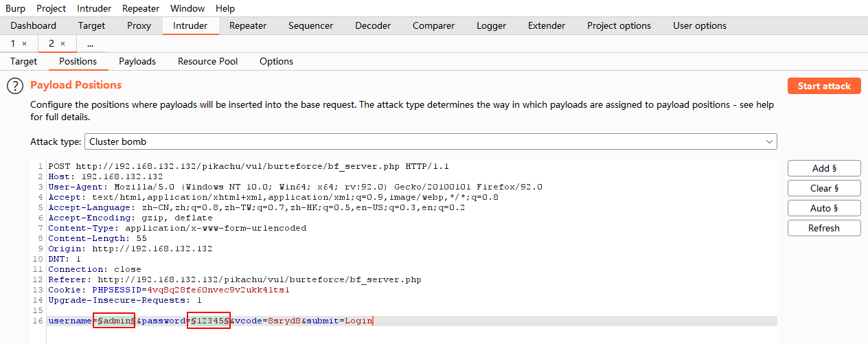Select the Target sub-tab
This screenshot has height=344, width=868.
point(24,61)
